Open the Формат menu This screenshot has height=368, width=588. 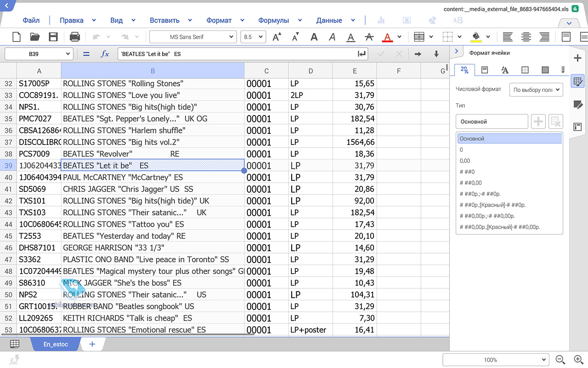(x=219, y=20)
